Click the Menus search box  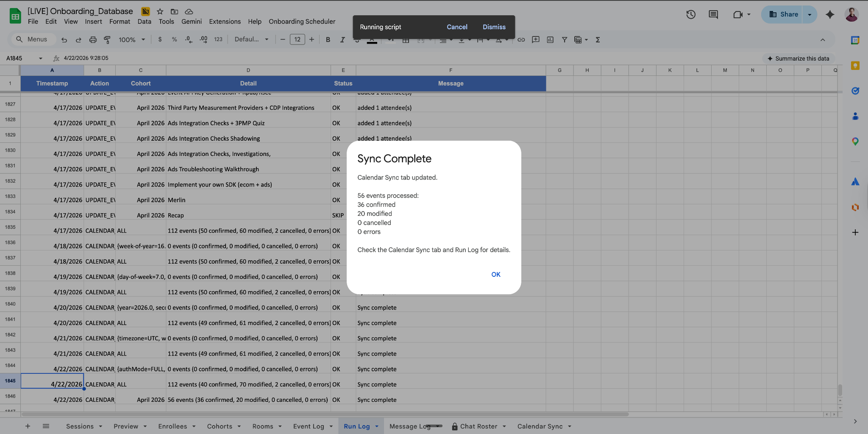[34, 39]
